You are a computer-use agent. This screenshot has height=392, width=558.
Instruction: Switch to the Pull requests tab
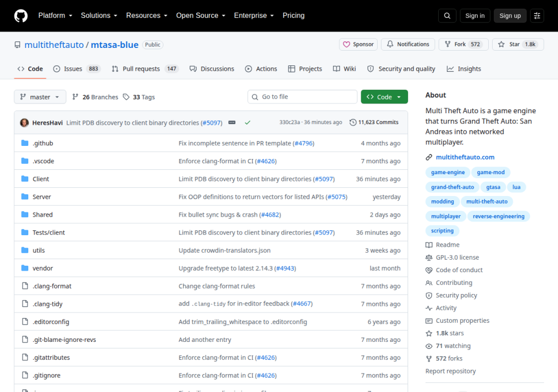point(145,69)
